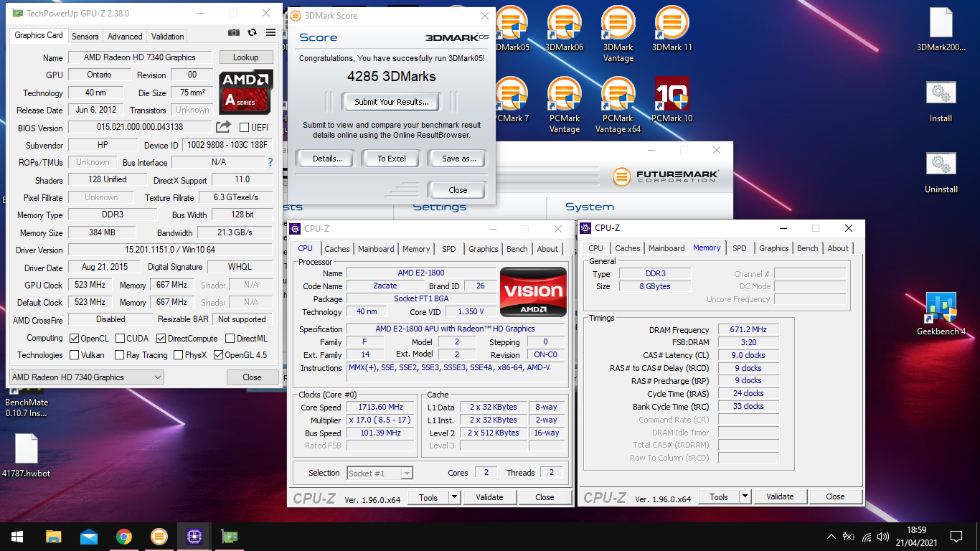Open Tools dropdown arrow in CPU-Z CPU window

tap(454, 497)
